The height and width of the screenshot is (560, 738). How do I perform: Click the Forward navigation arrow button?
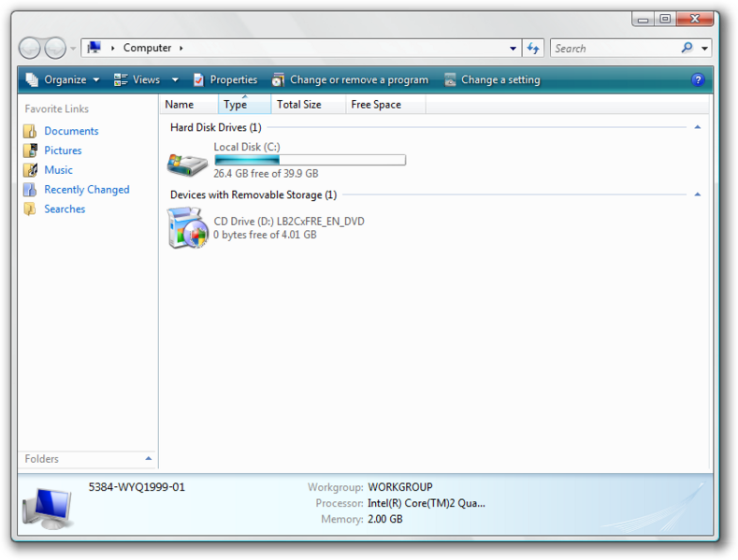coord(55,48)
